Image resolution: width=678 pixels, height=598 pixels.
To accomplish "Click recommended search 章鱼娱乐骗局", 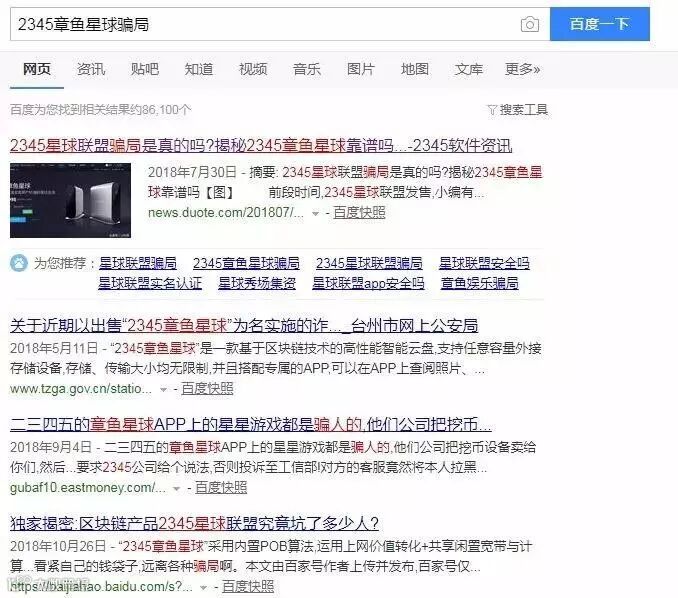I will coord(480,283).
